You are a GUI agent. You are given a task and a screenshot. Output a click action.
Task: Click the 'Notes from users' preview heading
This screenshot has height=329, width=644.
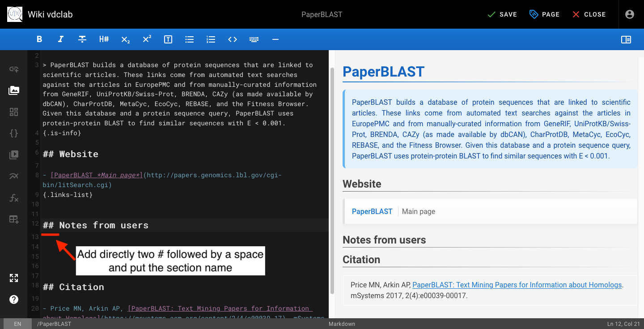(384, 240)
